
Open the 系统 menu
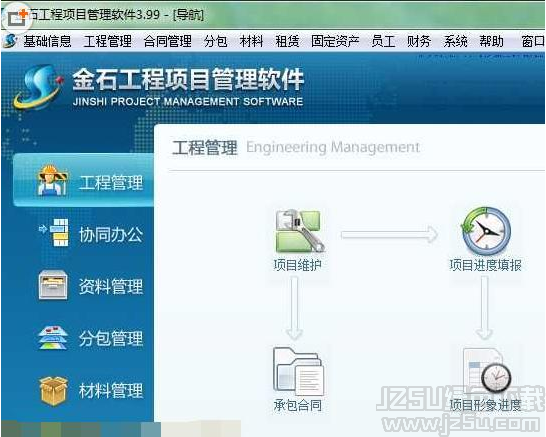455,41
